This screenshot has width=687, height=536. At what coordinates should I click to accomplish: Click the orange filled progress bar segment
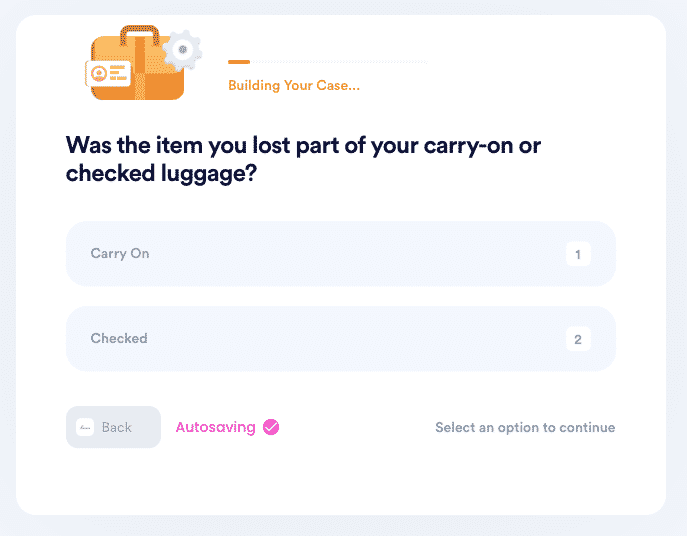point(239,62)
